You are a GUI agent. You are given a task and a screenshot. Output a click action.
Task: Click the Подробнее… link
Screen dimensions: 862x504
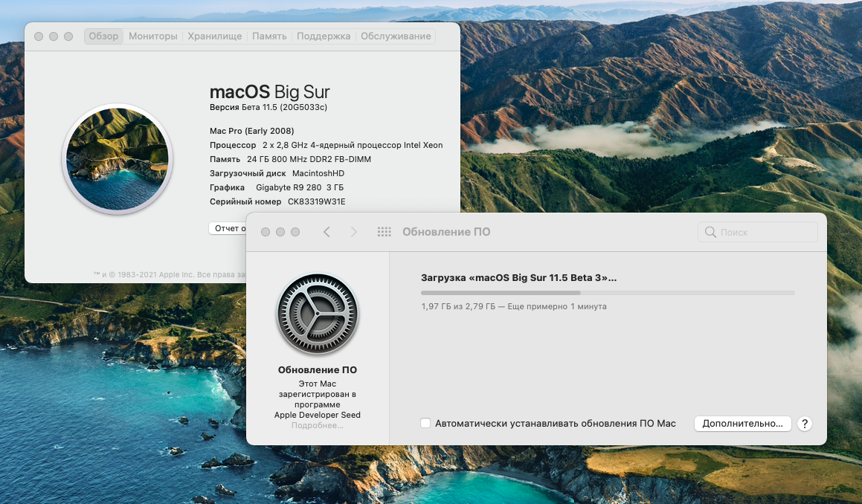[x=317, y=425]
